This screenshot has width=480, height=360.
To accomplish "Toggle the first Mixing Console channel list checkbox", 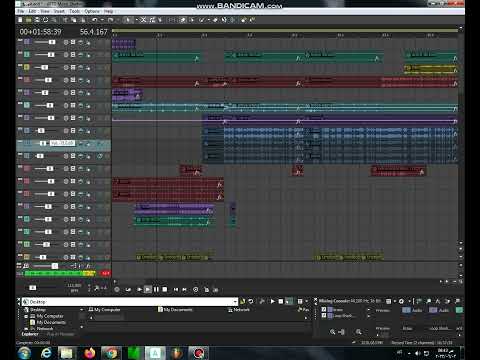I will (324, 310).
